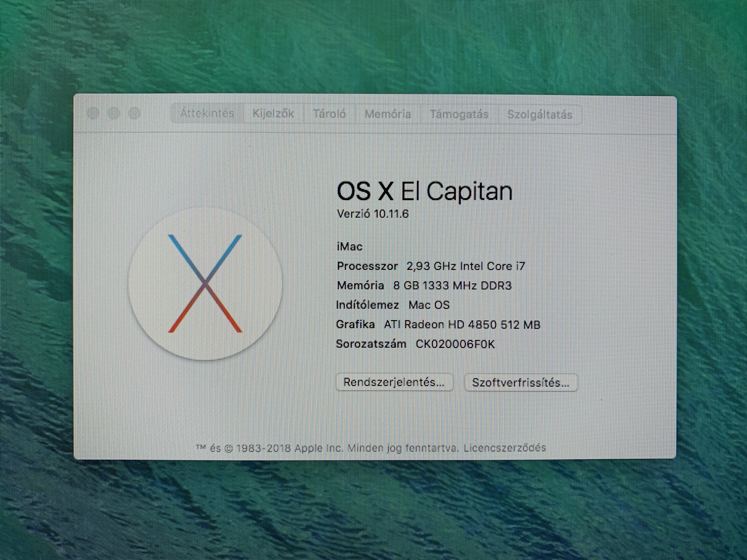
Task: Click the "OS X El Capitan" heading
Action: coord(424,191)
